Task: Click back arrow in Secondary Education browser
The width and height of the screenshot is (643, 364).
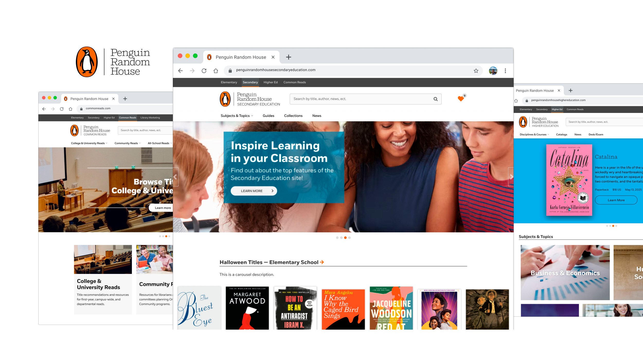Action: (180, 71)
